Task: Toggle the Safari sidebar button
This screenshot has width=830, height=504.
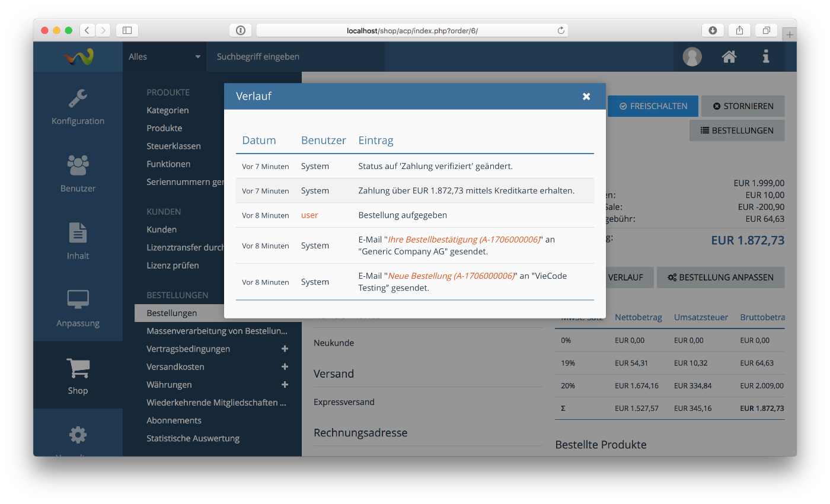Action: tap(127, 30)
